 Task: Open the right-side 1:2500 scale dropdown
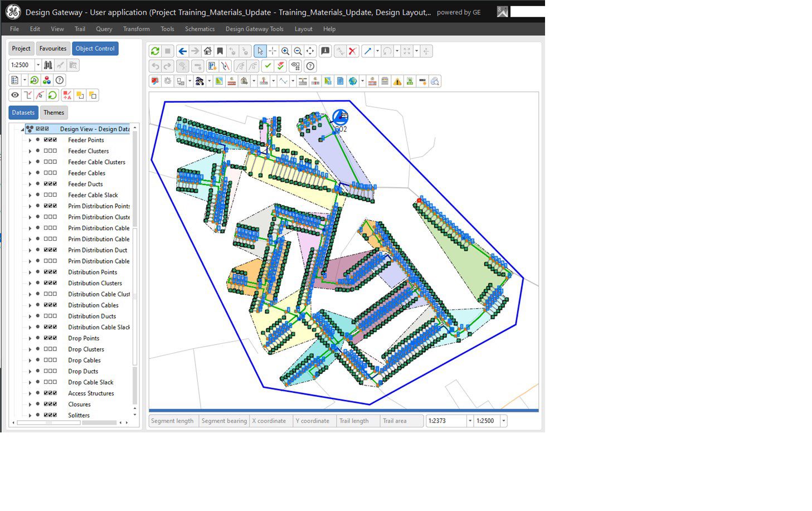(x=503, y=421)
